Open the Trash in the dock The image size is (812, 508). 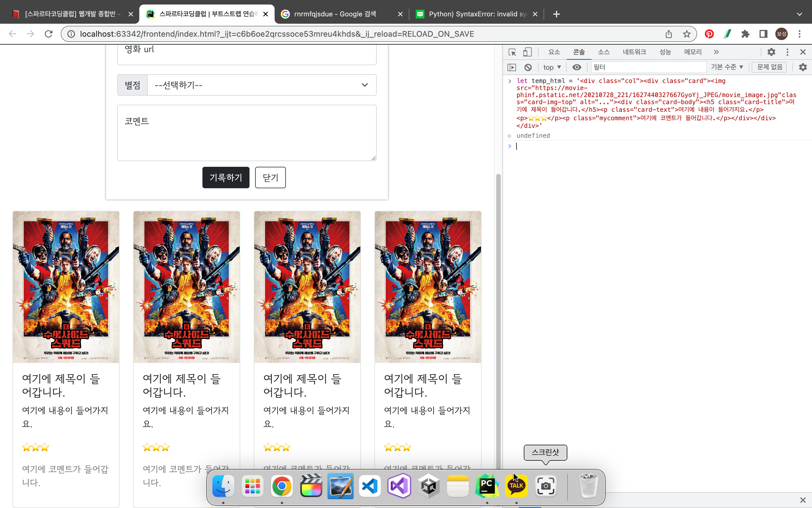pyautogui.click(x=588, y=486)
